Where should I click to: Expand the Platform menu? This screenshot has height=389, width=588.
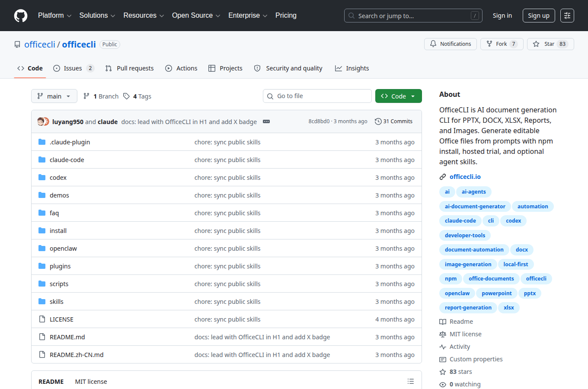coord(54,16)
